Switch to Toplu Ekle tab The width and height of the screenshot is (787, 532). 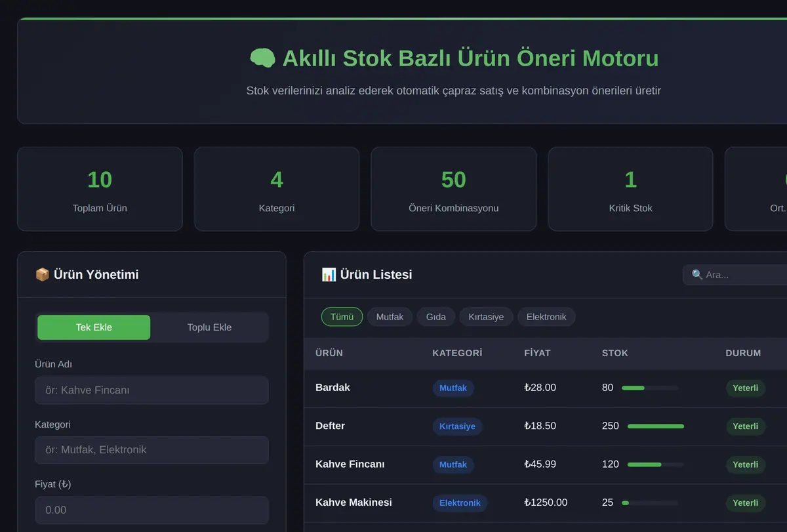click(x=209, y=327)
